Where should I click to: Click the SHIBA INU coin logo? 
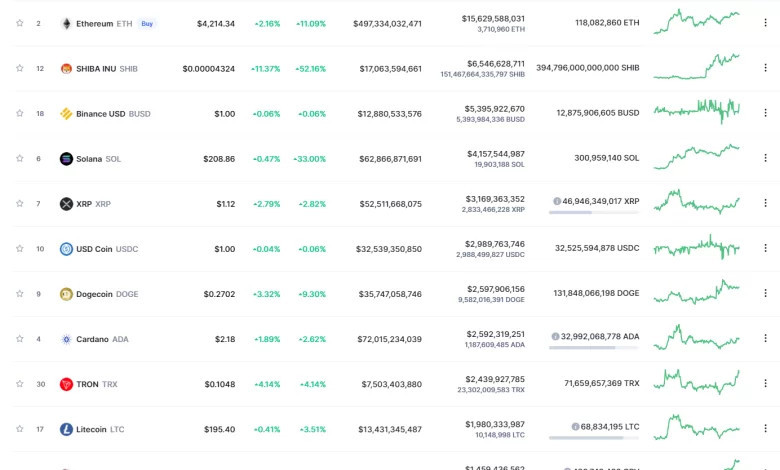[x=66, y=69]
